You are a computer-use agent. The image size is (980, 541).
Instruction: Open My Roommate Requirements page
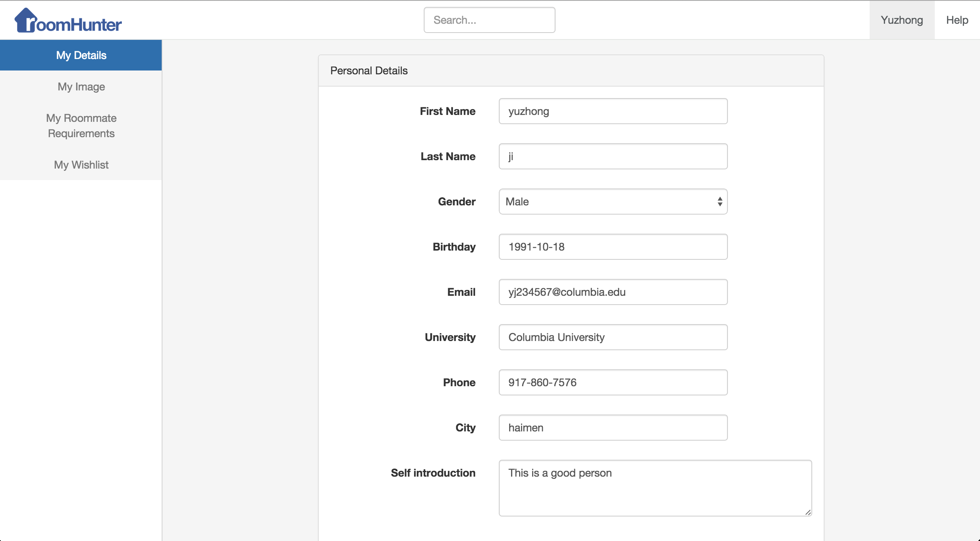point(81,126)
